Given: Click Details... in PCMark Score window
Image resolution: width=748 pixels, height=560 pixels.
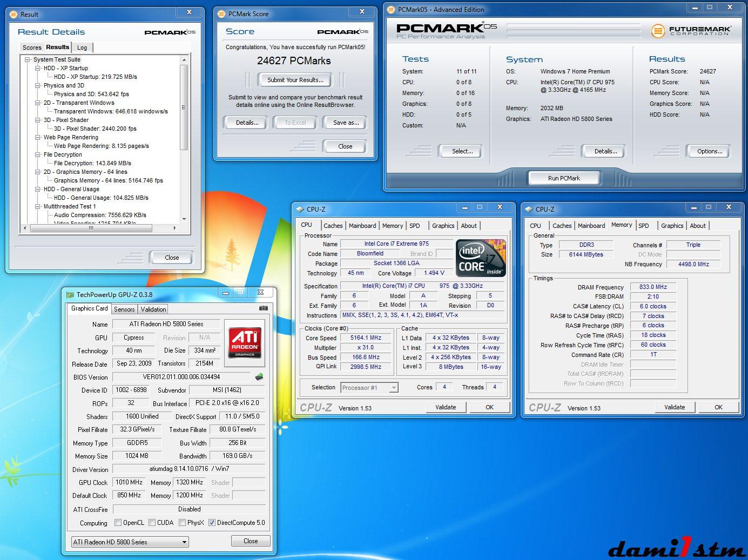Looking at the screenshot, I should coord(247,123).
